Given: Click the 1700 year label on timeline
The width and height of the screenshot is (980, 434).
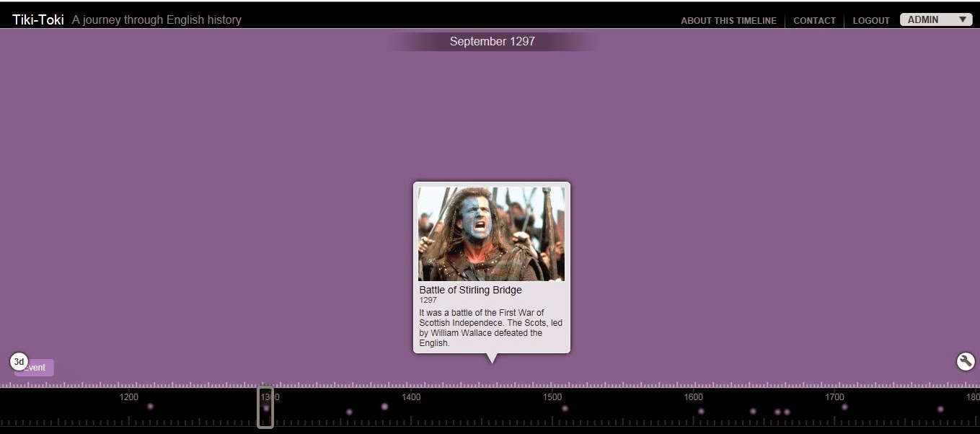Looking at the screenshot, I should pyautogui.click(x=834, y=397).
